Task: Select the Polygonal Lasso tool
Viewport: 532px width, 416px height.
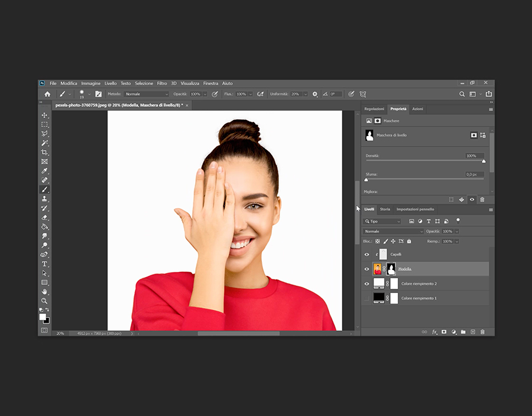Action: point(44,134)
